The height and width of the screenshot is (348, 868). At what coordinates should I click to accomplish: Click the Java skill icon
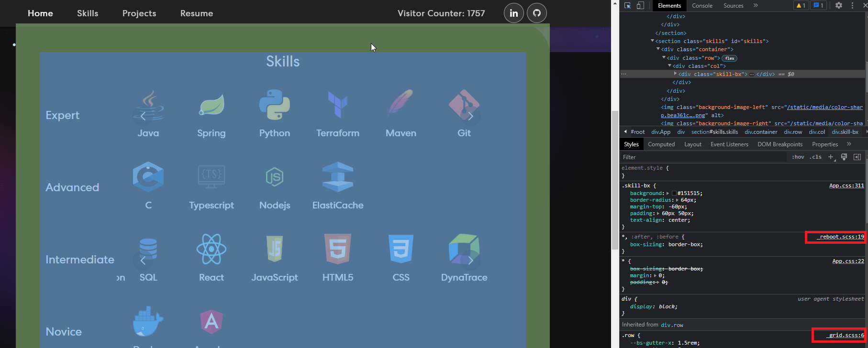click(148, 105)
